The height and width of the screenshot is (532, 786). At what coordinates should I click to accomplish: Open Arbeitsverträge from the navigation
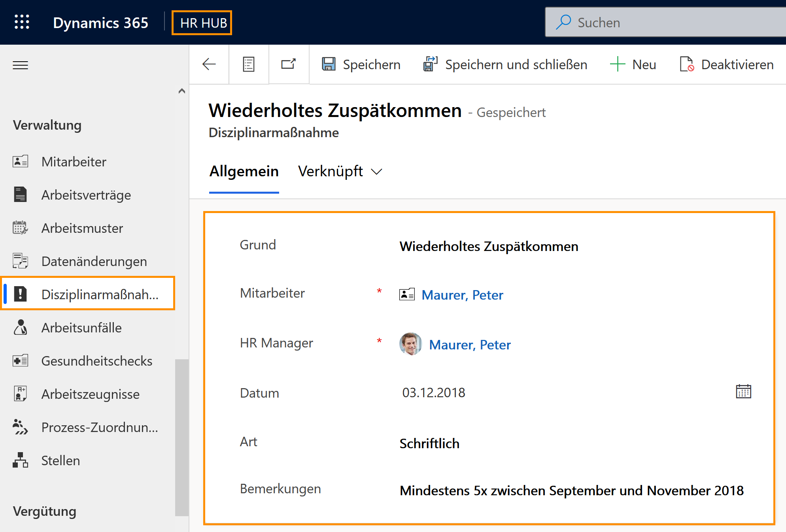(x=86, y=194)
